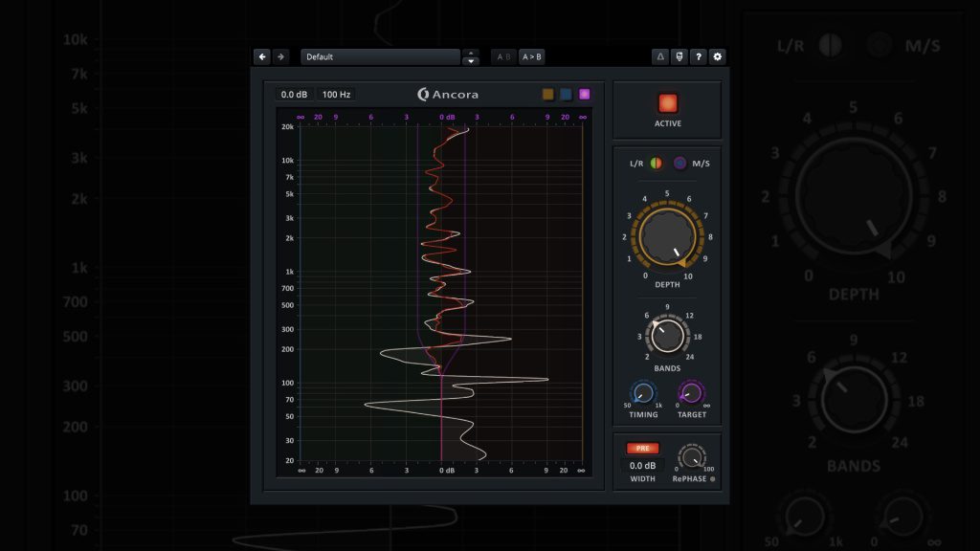Toggle the PRE button above width

642,448
